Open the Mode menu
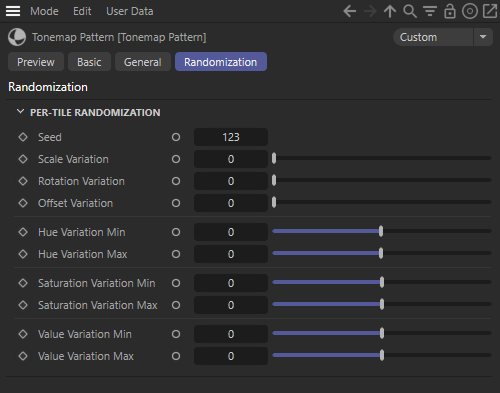 coord(44,11)
